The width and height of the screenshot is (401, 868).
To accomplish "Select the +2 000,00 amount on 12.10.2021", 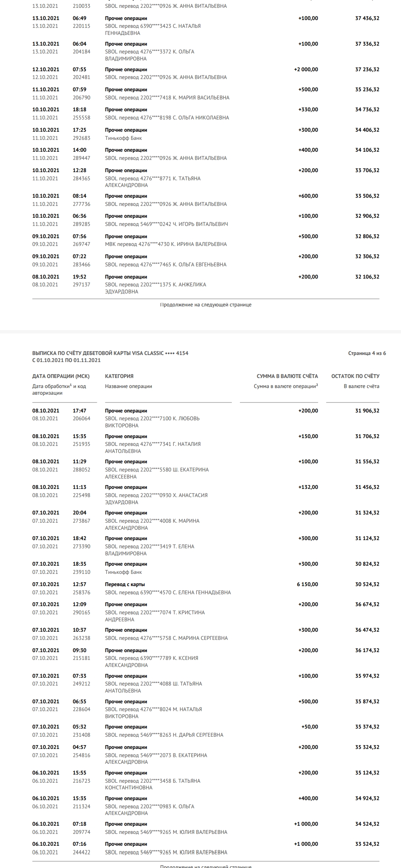I will pyautogui.click(x=306, y=69).
